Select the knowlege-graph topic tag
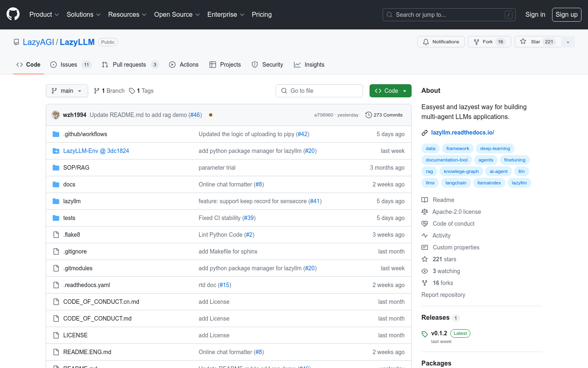Viewport: 588px width, 368px height. (461, 171)
